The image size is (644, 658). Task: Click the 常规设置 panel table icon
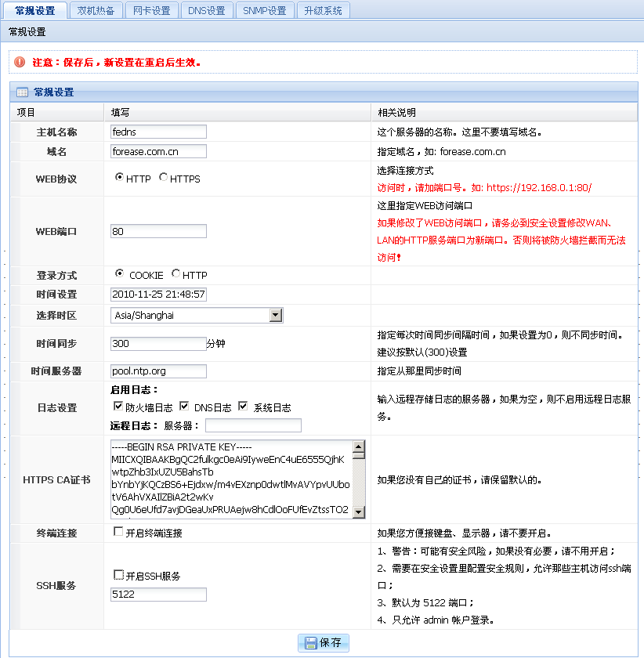[22, 92]
